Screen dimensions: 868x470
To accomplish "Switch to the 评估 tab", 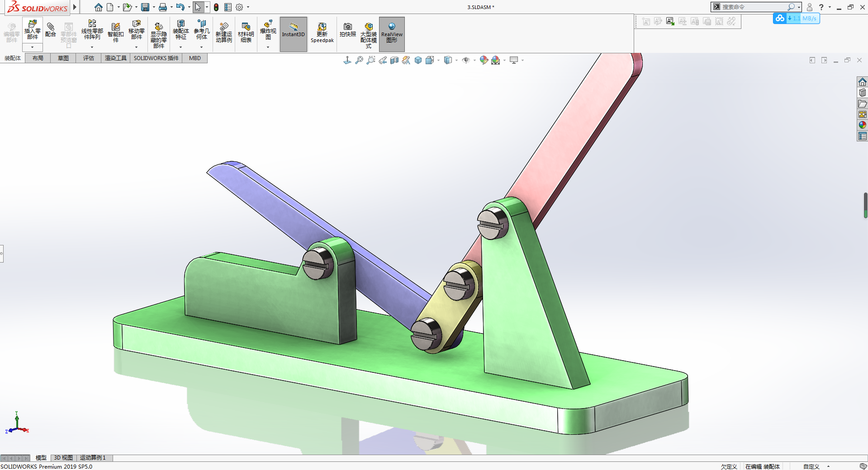I will [x=89, y=58].
